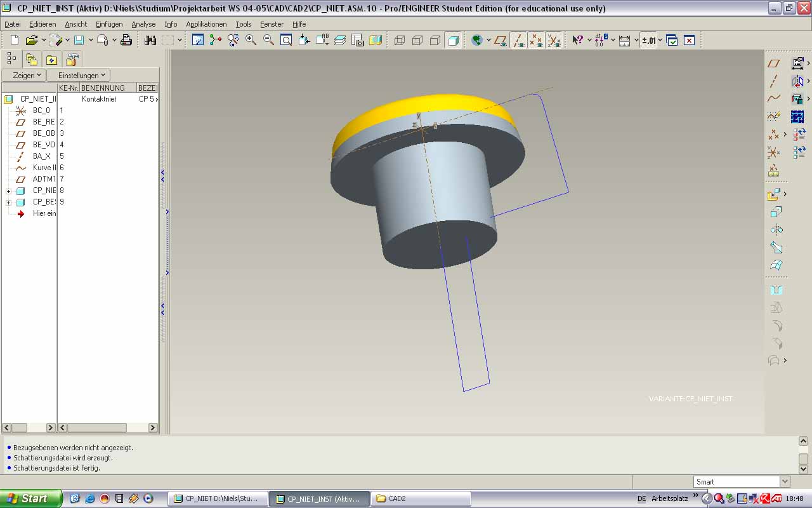Open Einstellungen in model tree panel
The image size is (812, 508).
tap(81, 76)
